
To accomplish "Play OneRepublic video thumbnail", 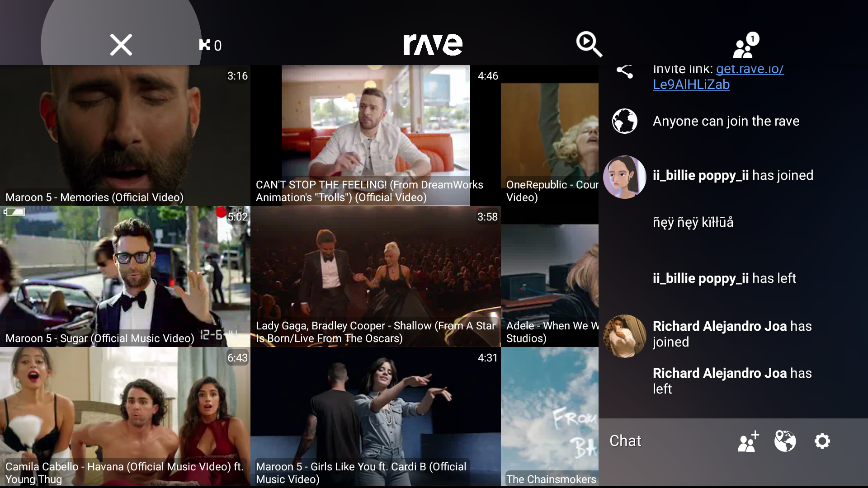I will [550, 136].
